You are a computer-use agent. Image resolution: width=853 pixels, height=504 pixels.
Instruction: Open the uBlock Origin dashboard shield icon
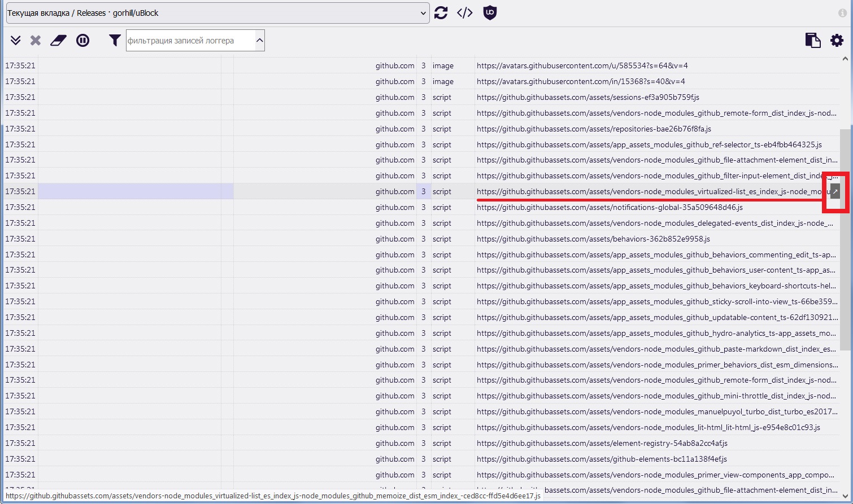pyautogui.click(x=490, y=13)
